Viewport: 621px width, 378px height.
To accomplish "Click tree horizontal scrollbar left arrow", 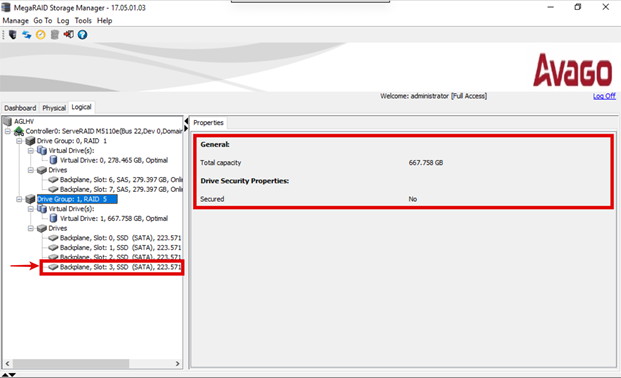I will click(8, 363).
